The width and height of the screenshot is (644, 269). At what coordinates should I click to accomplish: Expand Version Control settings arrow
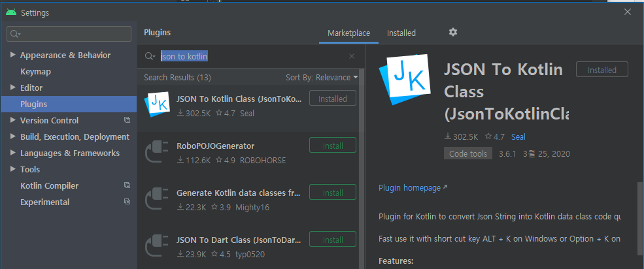tap(12, 119)
